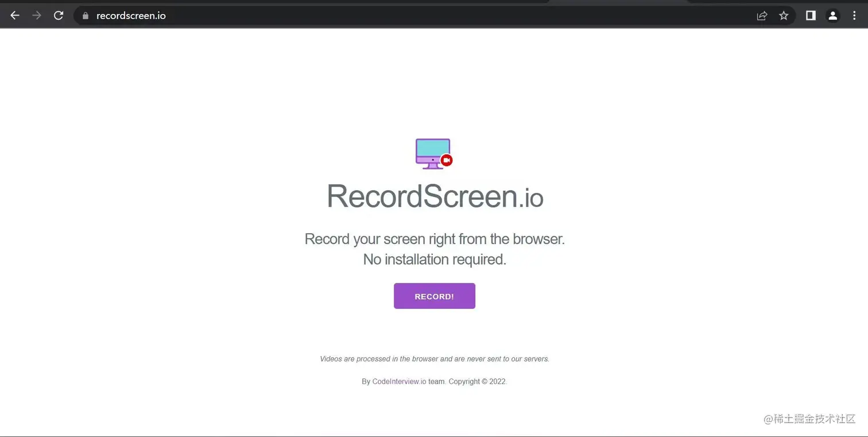This screenshot has width=868, height=437.
Task: Click the monitor recording logo icon
Action: (434, 154)
